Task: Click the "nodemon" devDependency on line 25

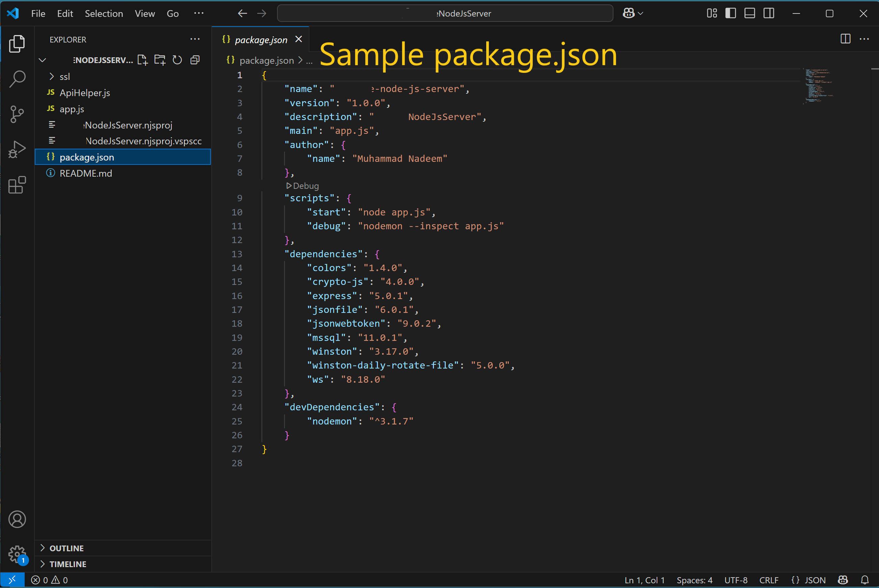Action: pyautogui.click(x=332, y=421)
